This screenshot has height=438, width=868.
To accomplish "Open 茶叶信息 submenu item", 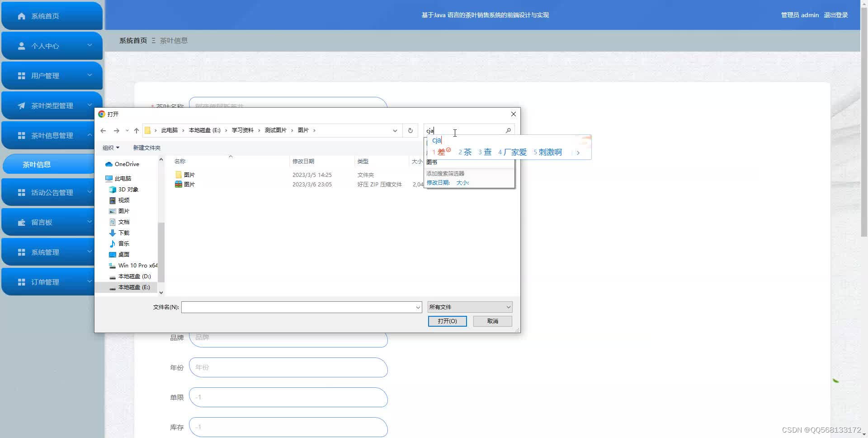I will [x=49, y=164].
